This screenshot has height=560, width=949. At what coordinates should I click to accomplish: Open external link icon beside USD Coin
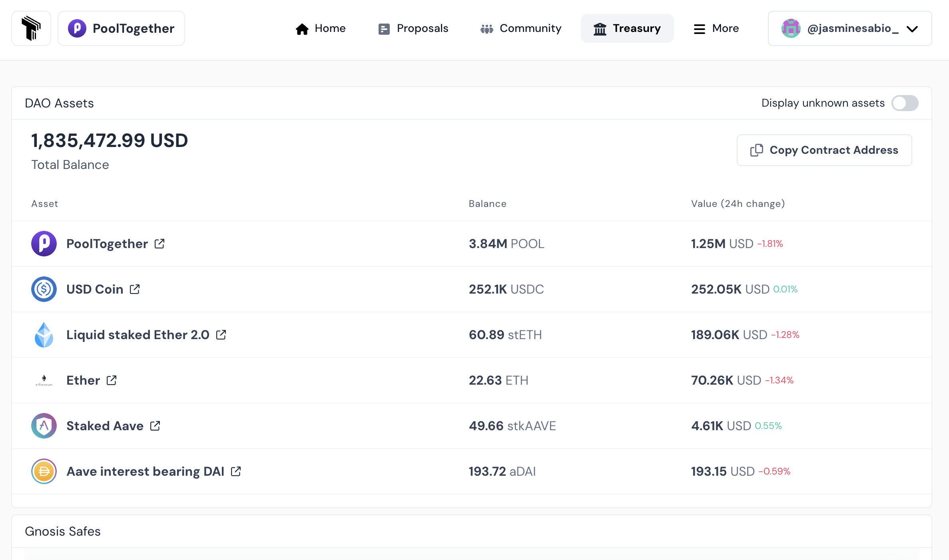135,289
